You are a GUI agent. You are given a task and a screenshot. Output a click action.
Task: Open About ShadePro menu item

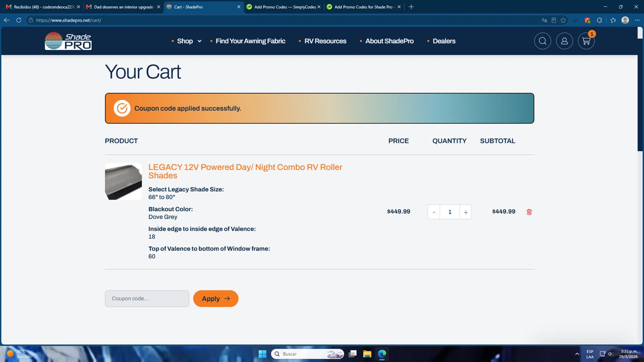pyautogui.click(x=389, y=41)
